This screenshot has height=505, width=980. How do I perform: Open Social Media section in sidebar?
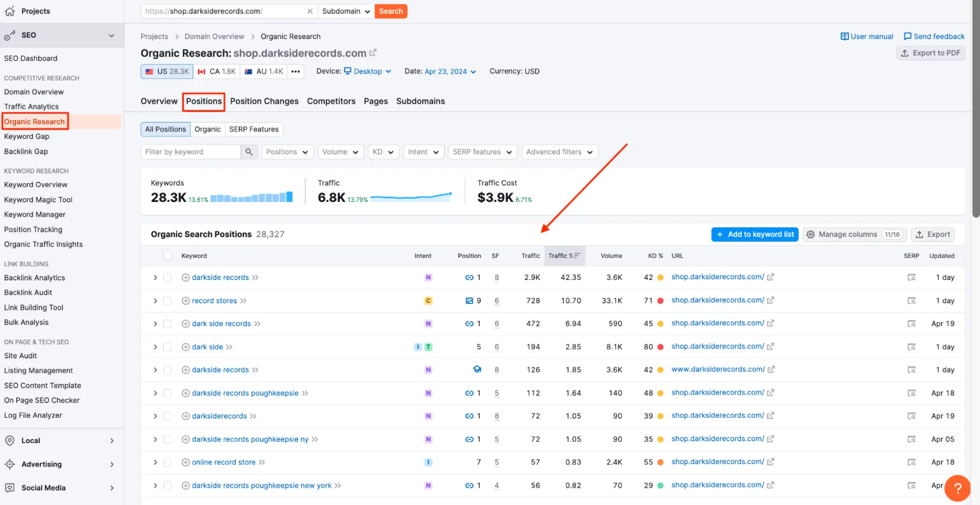point(62,487)
